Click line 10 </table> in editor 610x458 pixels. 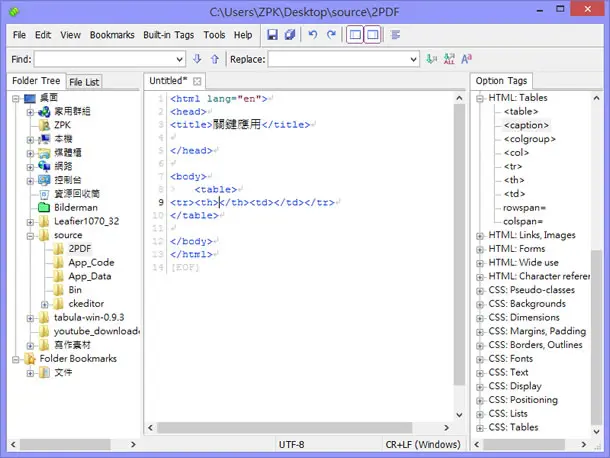click(194, 216)
